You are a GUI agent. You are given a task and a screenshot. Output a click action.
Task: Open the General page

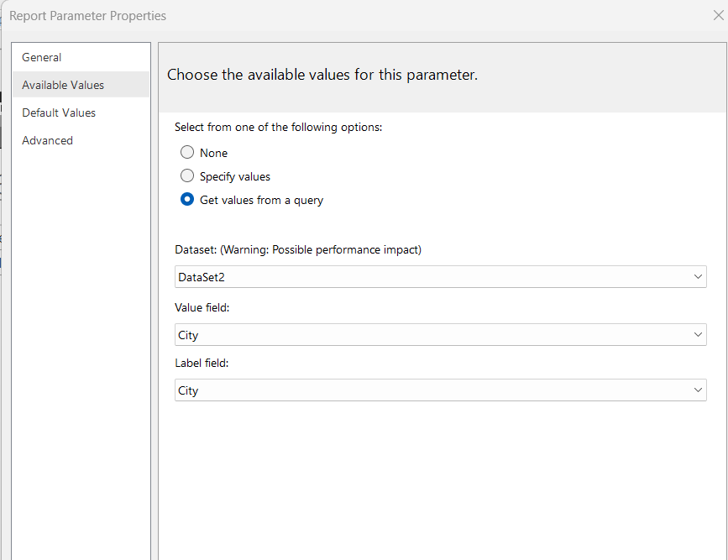pyautogui.click(x=81, y=57)
